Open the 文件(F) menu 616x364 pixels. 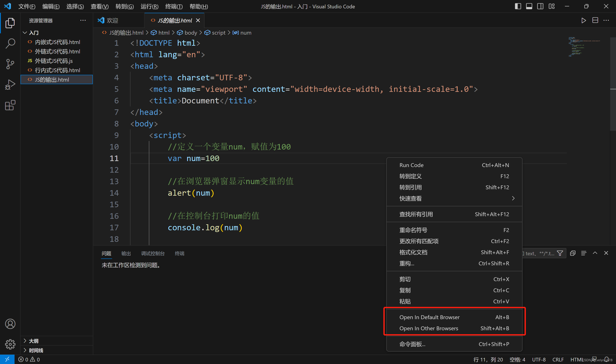pos(27,6)
